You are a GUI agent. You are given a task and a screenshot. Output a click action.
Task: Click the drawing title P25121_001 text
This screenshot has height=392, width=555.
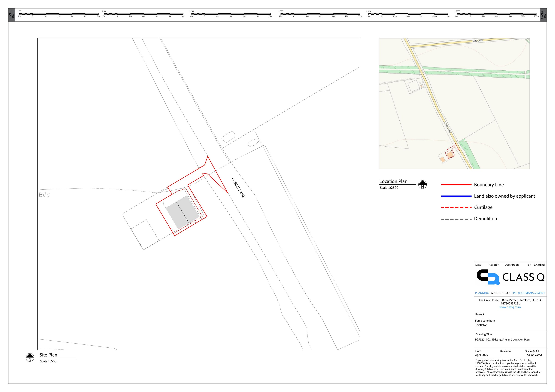pyautogui.click(x=502, y=340)
